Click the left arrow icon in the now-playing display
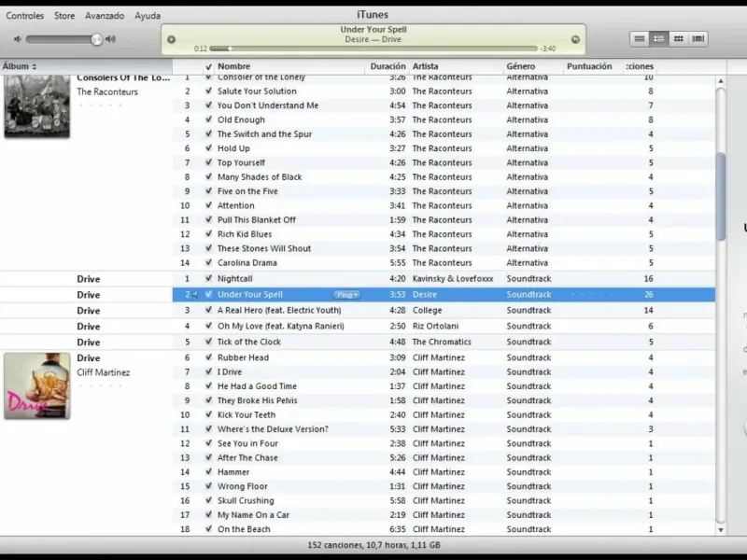This screenshot has height=560, width=747. (x=172, y=39)
